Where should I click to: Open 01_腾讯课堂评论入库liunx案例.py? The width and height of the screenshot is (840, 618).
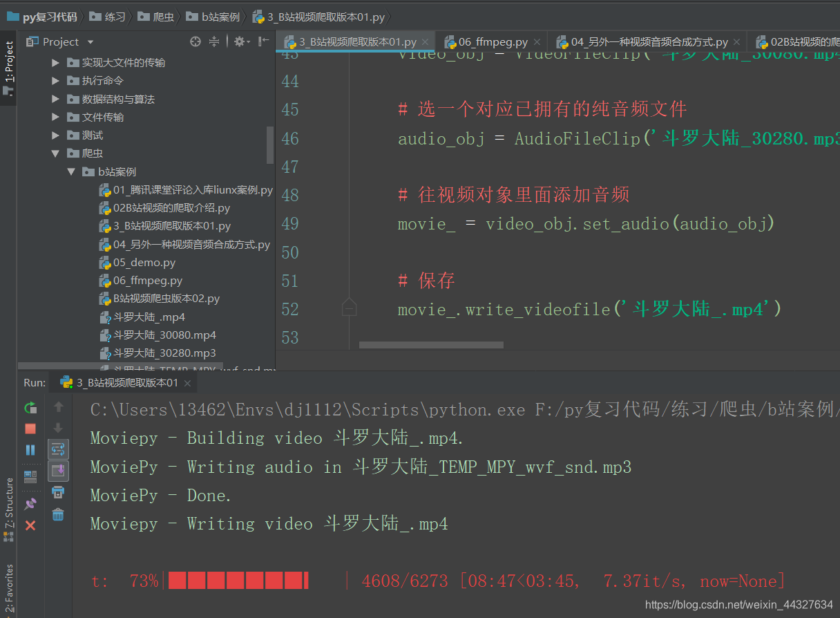[x=186, y=189]
